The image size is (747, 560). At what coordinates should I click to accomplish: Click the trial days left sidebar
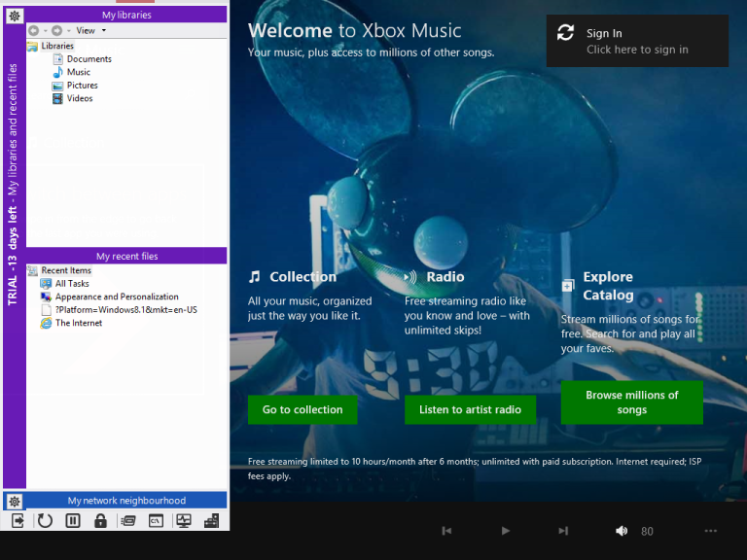(14, 185)
